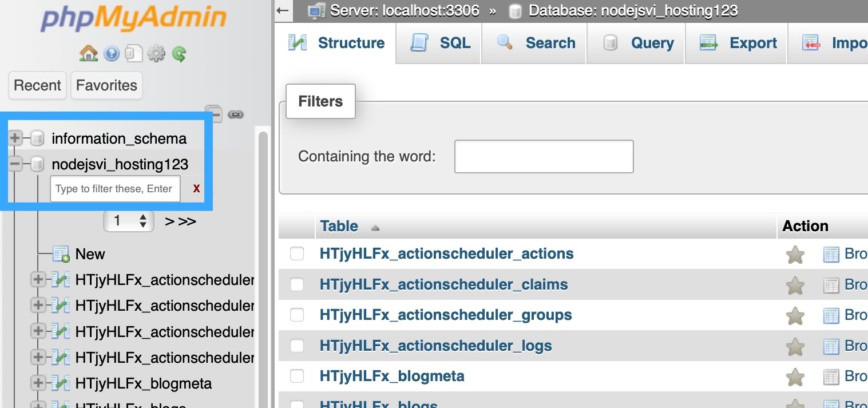Star HTjyHLFx_actionscheduler_actions table as favorite
868x408 pixels.
point(795,255)
